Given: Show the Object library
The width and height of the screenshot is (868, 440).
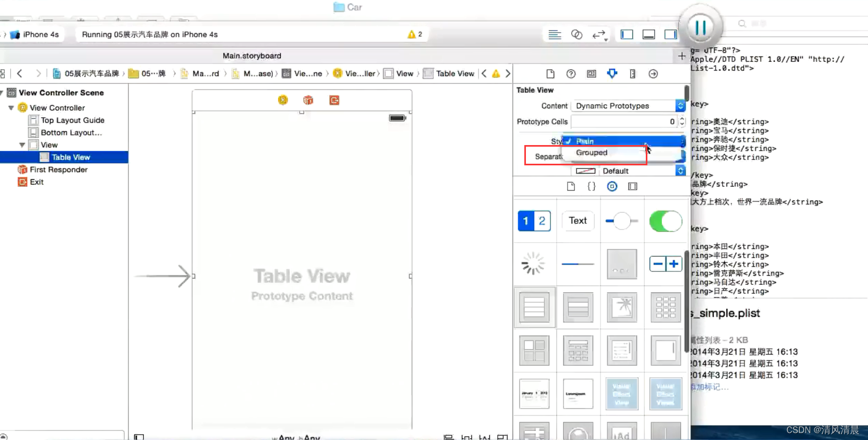Looking at the screenshot, I should (612, 186).
